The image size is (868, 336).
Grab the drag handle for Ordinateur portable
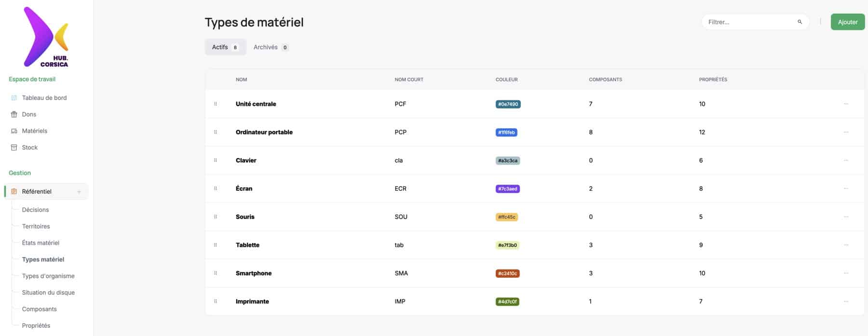pyautogui.click(x=216, y=132)
